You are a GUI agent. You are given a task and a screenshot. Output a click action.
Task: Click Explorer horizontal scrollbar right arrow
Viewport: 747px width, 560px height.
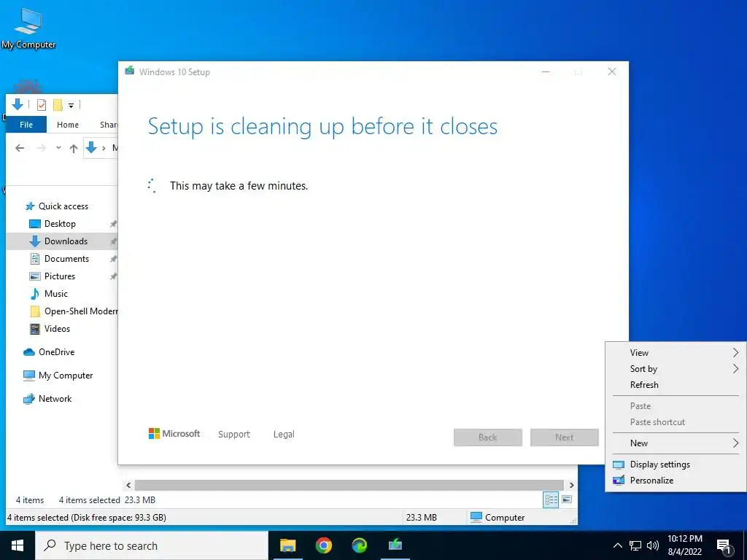(572, 485)
